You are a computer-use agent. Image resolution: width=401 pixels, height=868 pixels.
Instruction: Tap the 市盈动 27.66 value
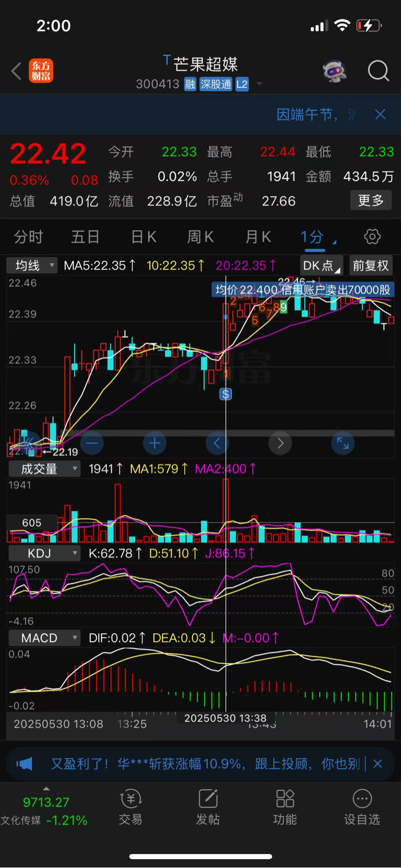[x=278, y=201]
